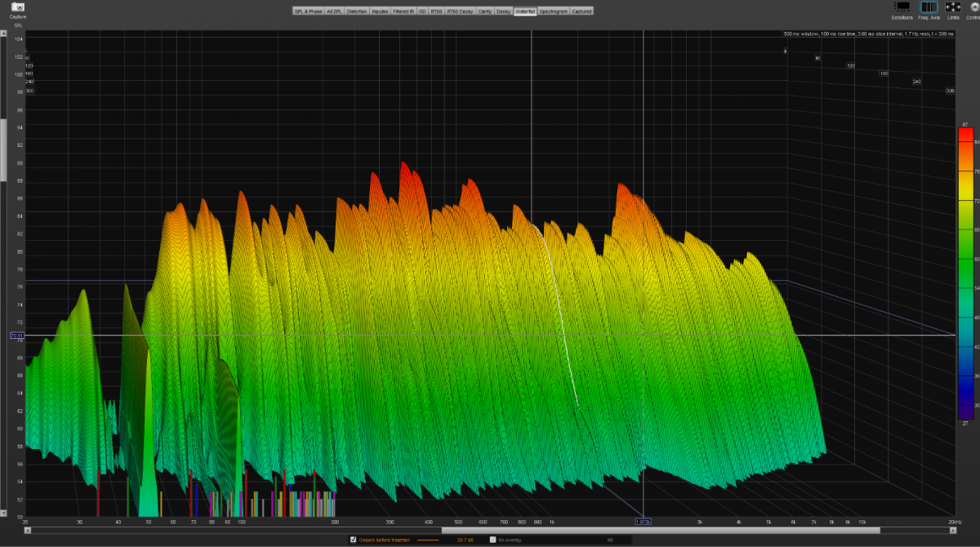Go to the Impulse tab

click(x=380, y=11)
